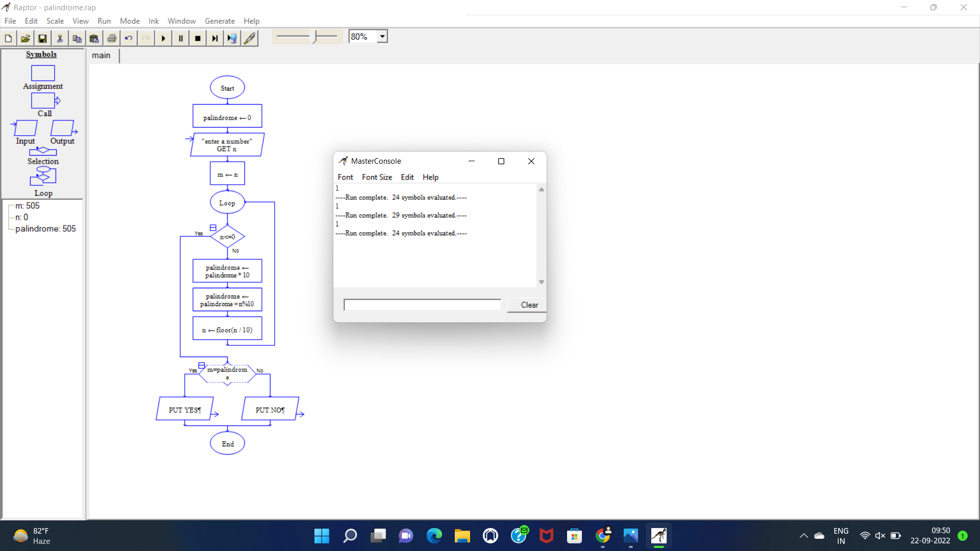The image size is (980, 551).
Task: Open the 80% zoom dropdown
Action: tap(382, 36)
